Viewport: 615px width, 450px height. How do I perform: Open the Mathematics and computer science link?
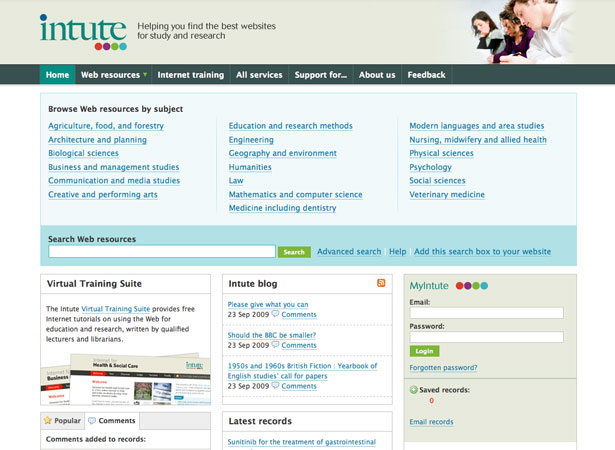295,195
